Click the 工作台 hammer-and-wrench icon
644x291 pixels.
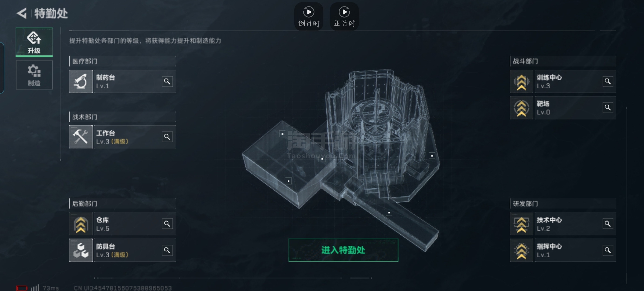tap(81, 137)
